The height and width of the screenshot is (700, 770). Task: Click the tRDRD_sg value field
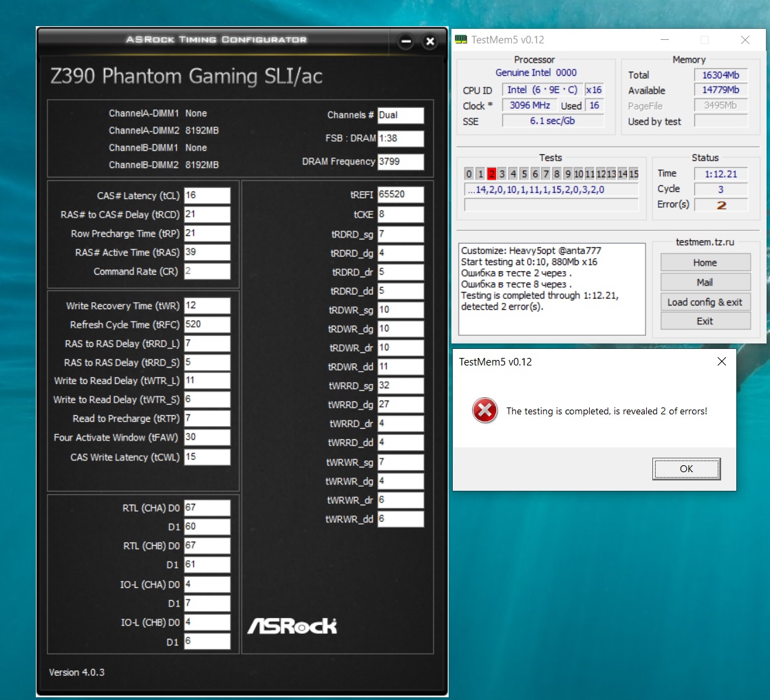[400, 234]
